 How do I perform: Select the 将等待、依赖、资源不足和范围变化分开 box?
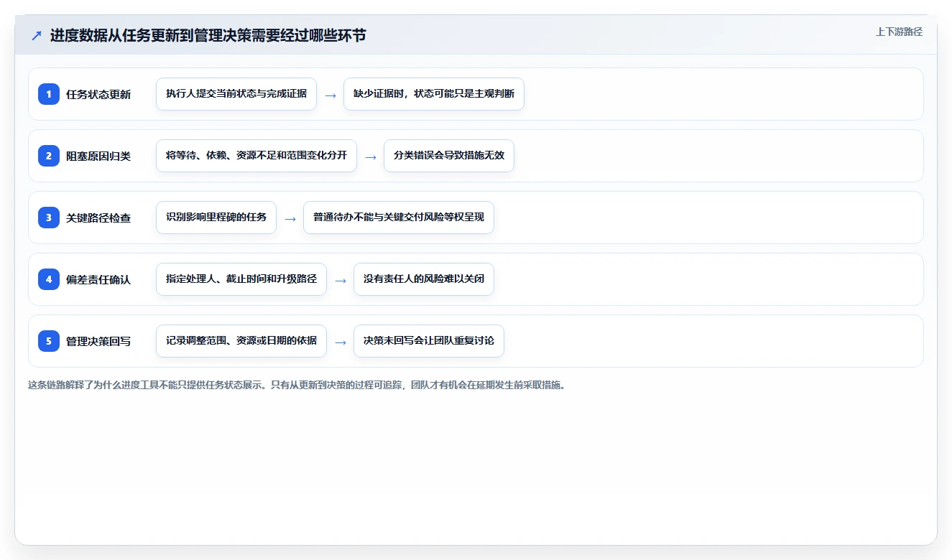click(257, 156)
